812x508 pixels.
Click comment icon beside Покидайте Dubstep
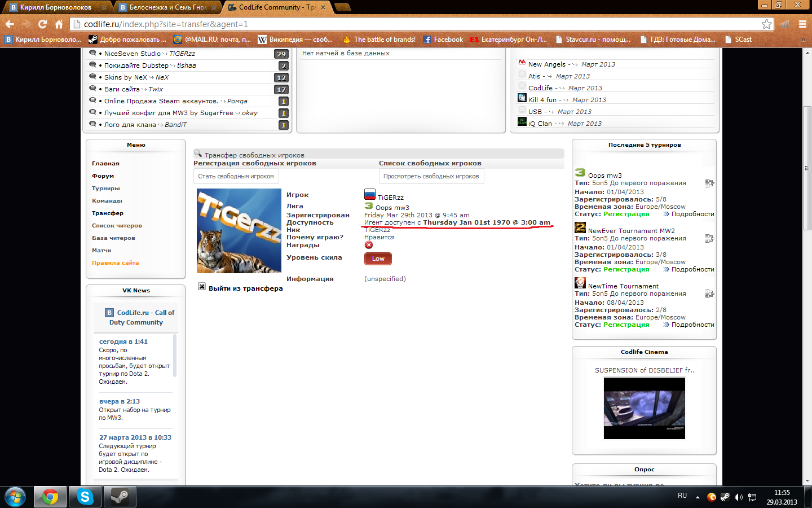92,65
